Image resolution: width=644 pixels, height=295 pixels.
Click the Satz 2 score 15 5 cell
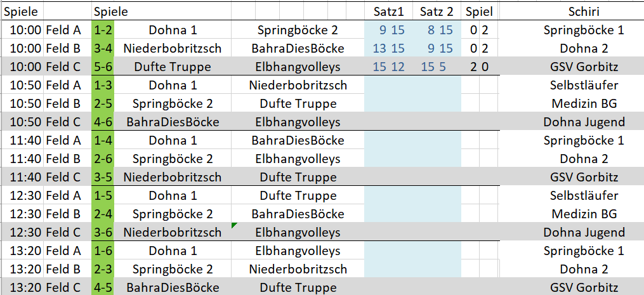pos(437,67)
